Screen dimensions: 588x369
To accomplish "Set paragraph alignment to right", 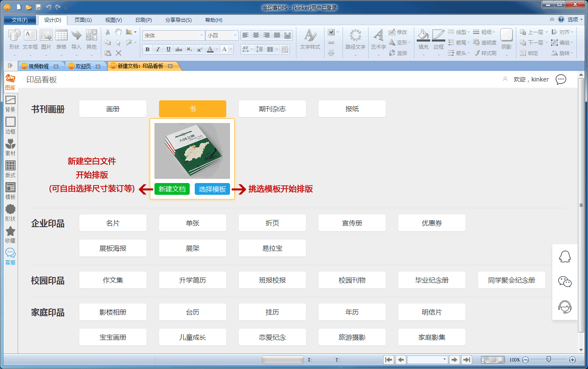I will coord(267,35).
